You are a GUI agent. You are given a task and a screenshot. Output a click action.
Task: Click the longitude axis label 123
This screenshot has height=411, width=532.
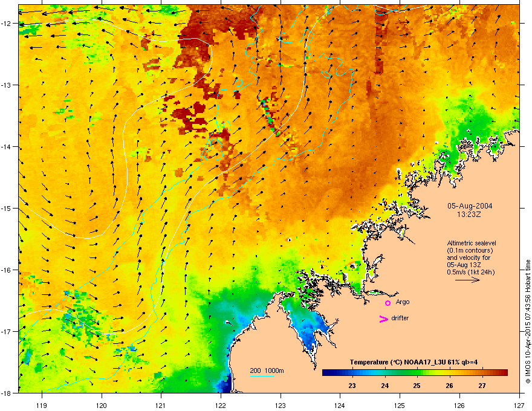tap(281, 405)
